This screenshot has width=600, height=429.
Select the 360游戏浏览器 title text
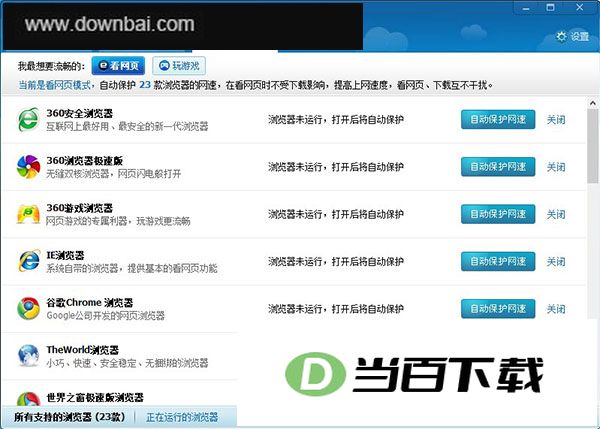coord(80,208)
